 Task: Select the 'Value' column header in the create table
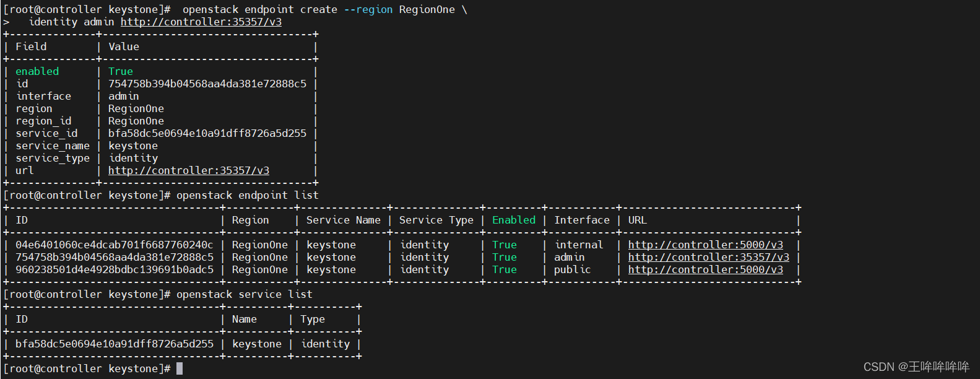click(x=124, y=46)
